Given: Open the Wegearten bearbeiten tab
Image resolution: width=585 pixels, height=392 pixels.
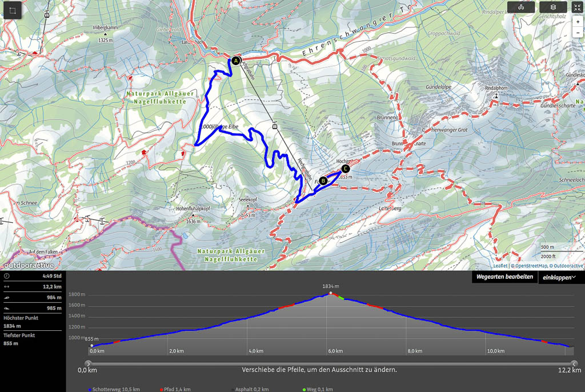Looking at the screenshot, I should point(504,277).
